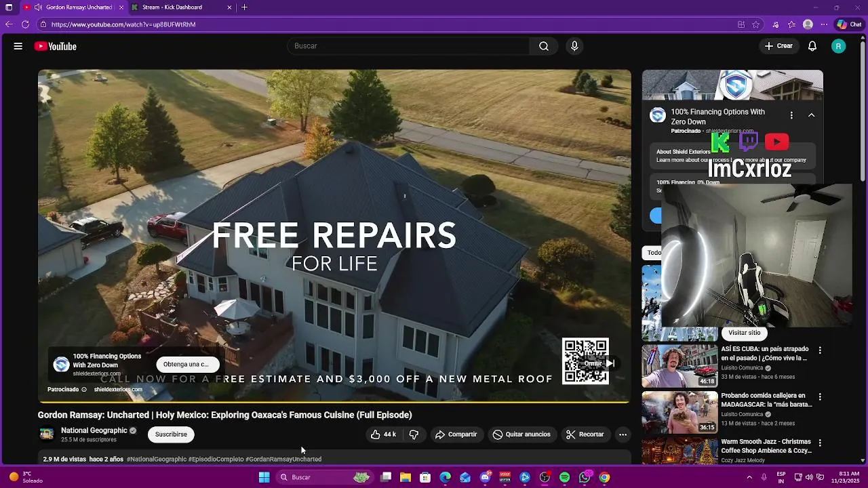This screenshot has width=868, height=488.
Task: Close the Kick Dashboard tab
Action: pos(229,7)
